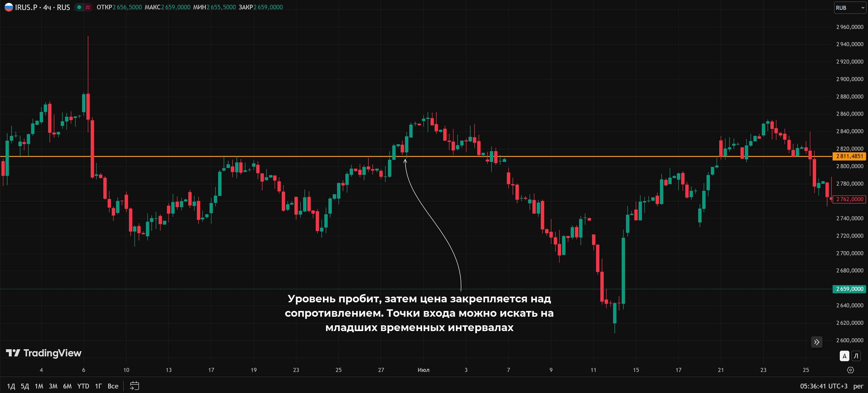Toggle logarithmic scale Л button
This screenshot has height=393, width=868.
pyautogui.click(x=856, y=356)
